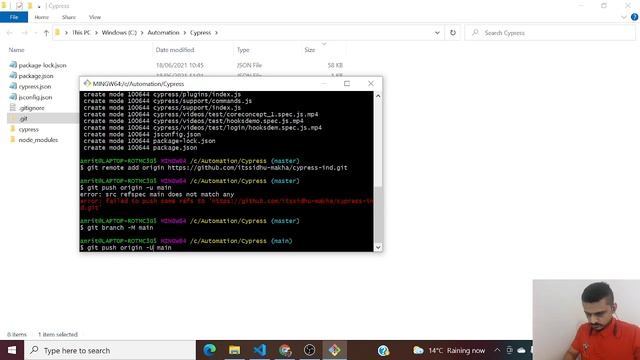
Task: Click the package-lock.json file icon
Action: 13,65
